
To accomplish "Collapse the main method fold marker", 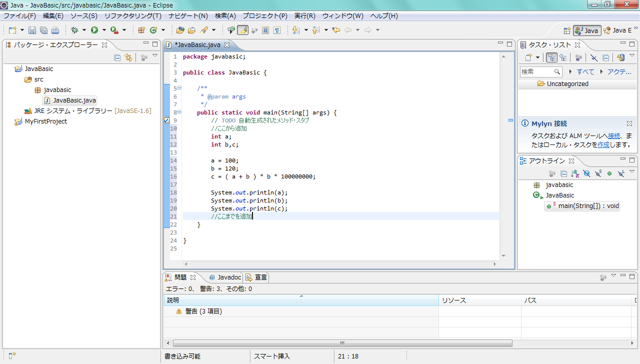I will (179, 112).
